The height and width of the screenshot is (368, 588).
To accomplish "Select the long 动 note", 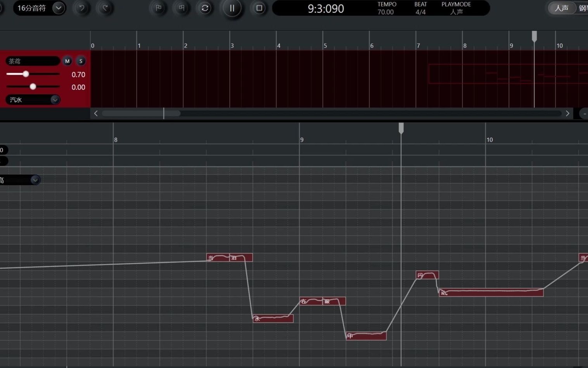I will (x=491, y=292).
